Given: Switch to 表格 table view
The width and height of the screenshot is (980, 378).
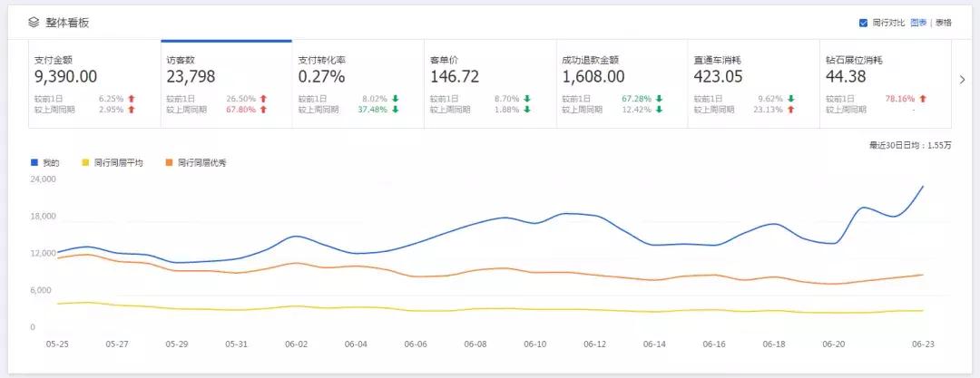Looking at the screenshot, I should (x=944, y=23).
